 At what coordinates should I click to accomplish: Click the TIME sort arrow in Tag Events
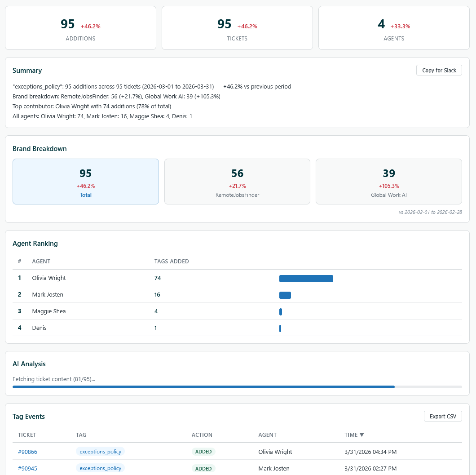click(x=362, y=435)
